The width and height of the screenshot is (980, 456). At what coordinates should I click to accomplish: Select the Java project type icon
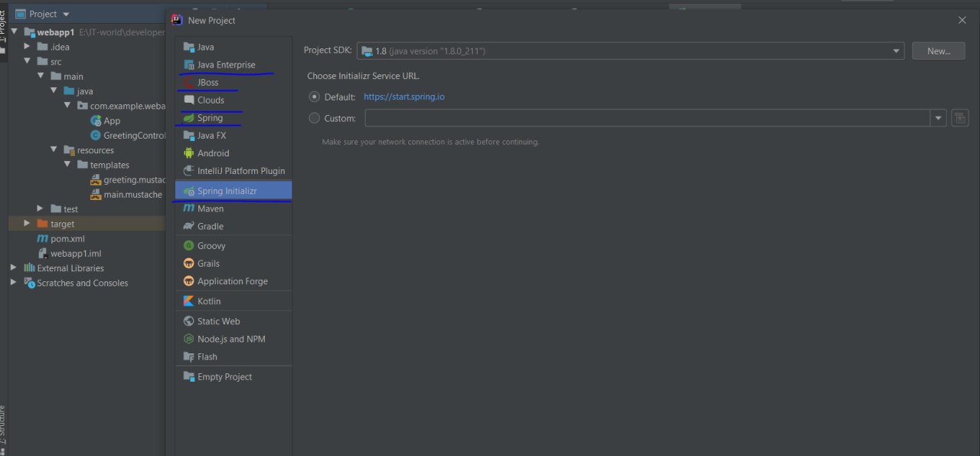point(188,47)
